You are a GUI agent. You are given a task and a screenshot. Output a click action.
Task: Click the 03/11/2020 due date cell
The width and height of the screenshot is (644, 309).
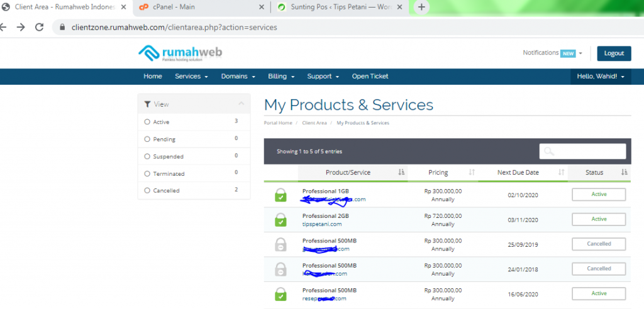click(x=523, y=220)
